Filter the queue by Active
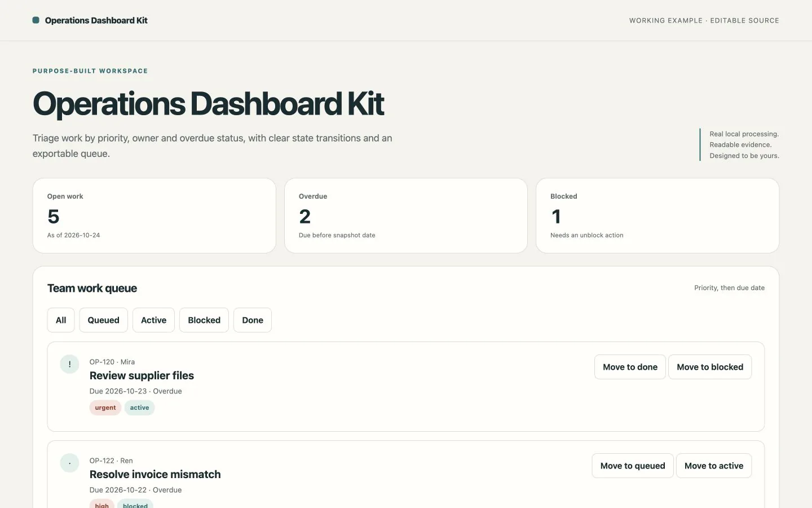Image resolution: width=812 pixels, height=508 pixels. [x=153, y=320]
